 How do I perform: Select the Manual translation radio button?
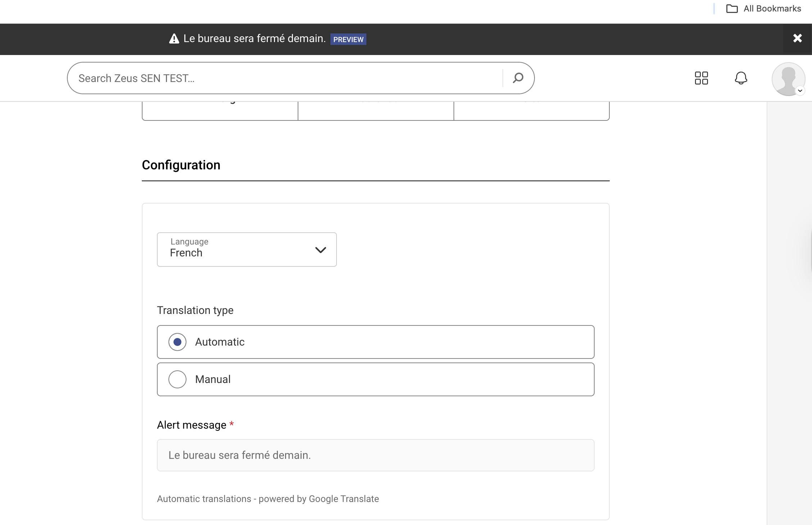177,379
